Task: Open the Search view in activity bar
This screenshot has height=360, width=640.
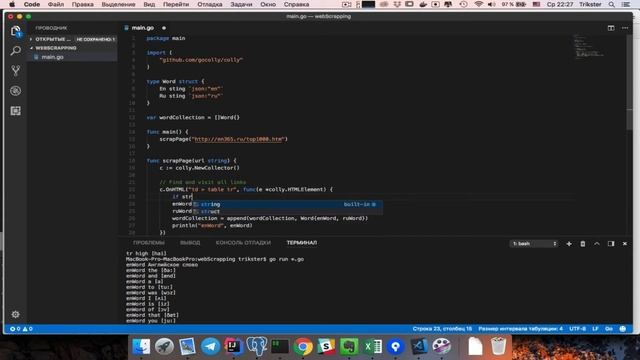Action: point(16,51)
